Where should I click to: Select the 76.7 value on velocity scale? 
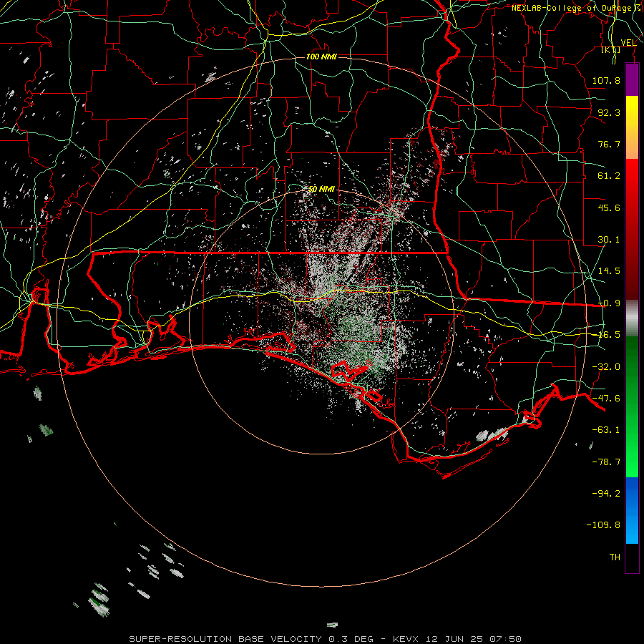click(609, 144)
